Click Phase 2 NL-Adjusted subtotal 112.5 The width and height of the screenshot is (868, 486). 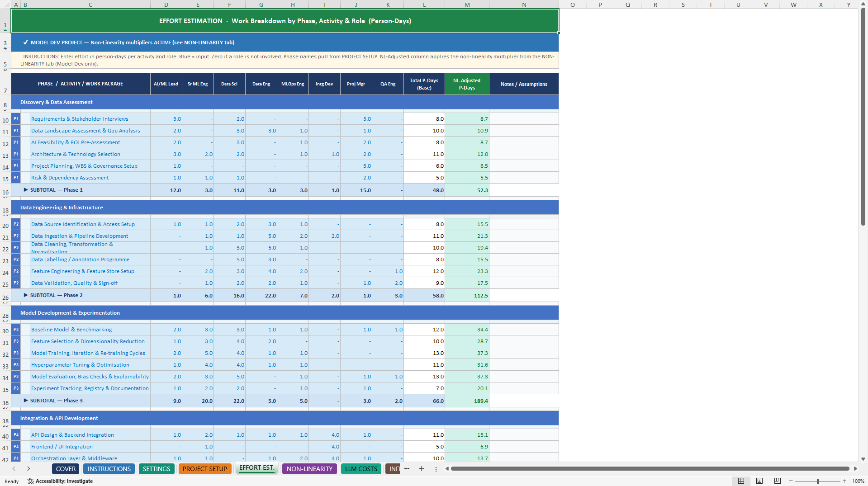point(467,296)
